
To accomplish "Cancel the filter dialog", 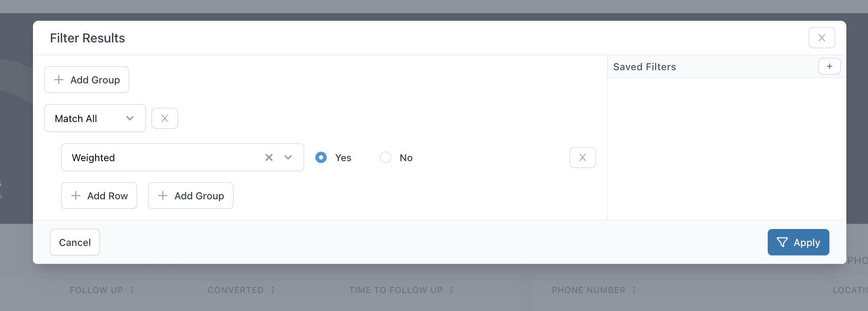I will (x=75, y=242).
